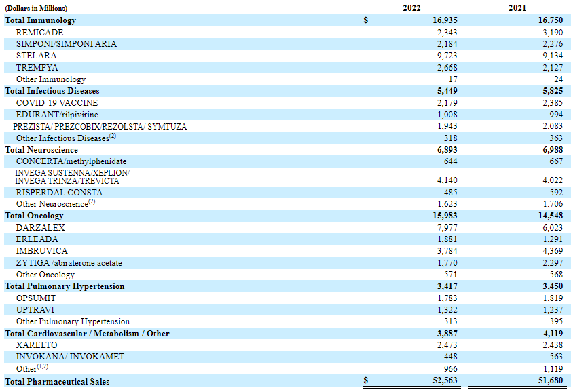Screen dimensions: 571x392
Task: Click Total Pharmaceutical Sales 2022 value 52,563
Action: coord(445,380)
